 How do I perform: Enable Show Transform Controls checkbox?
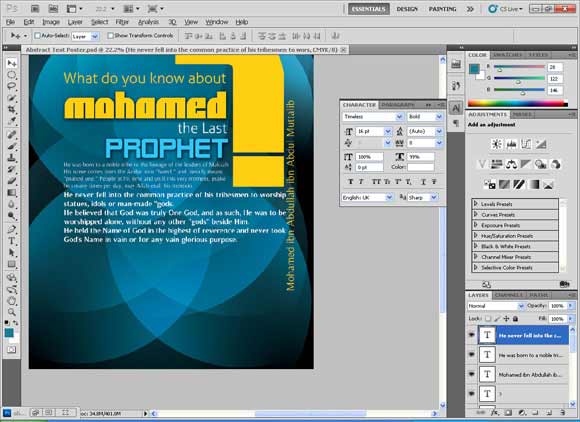click(110, 36)
